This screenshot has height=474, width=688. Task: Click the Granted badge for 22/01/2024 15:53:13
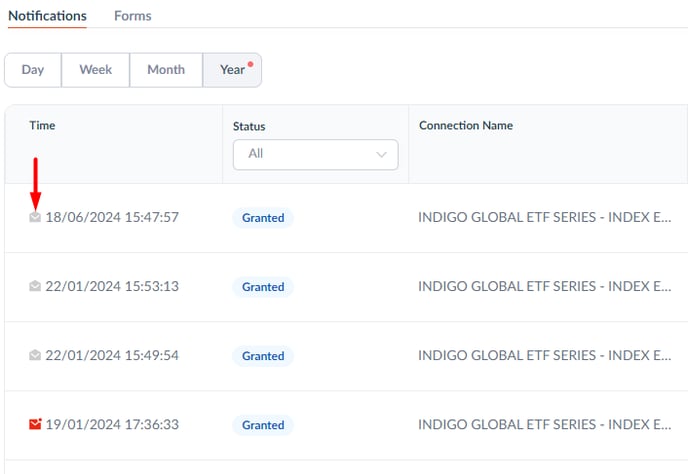[x=263, y=287]
